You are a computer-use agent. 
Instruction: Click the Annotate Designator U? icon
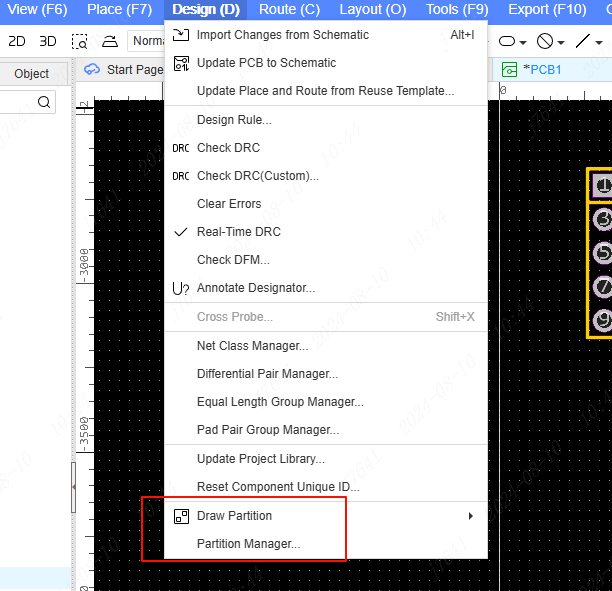pos(181,288)
